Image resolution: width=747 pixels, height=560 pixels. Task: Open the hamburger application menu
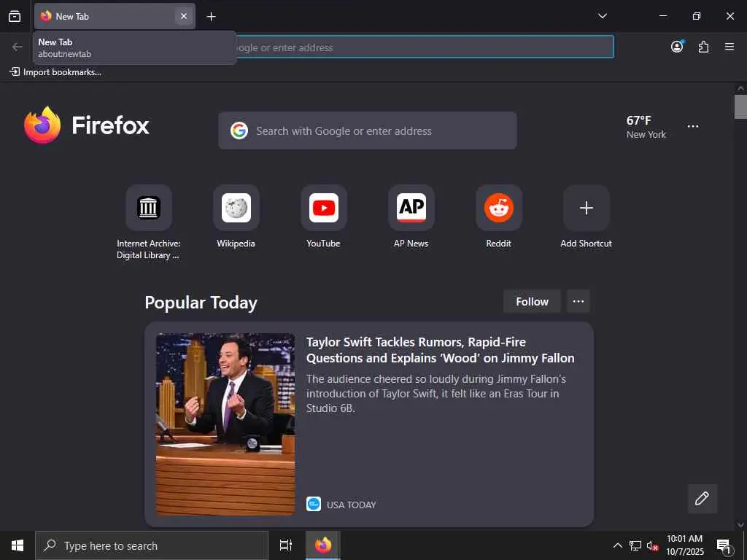729,47
